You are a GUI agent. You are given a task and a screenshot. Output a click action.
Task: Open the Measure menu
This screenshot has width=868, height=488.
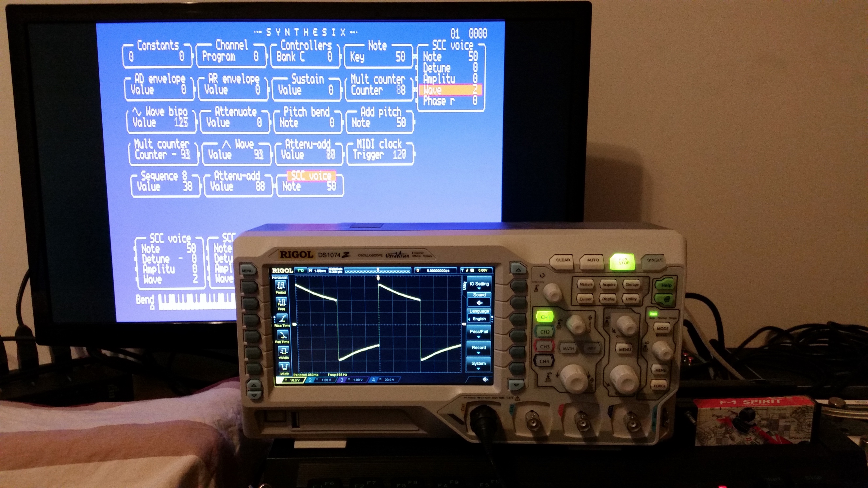pyautogui.click(x=586, y=285)
